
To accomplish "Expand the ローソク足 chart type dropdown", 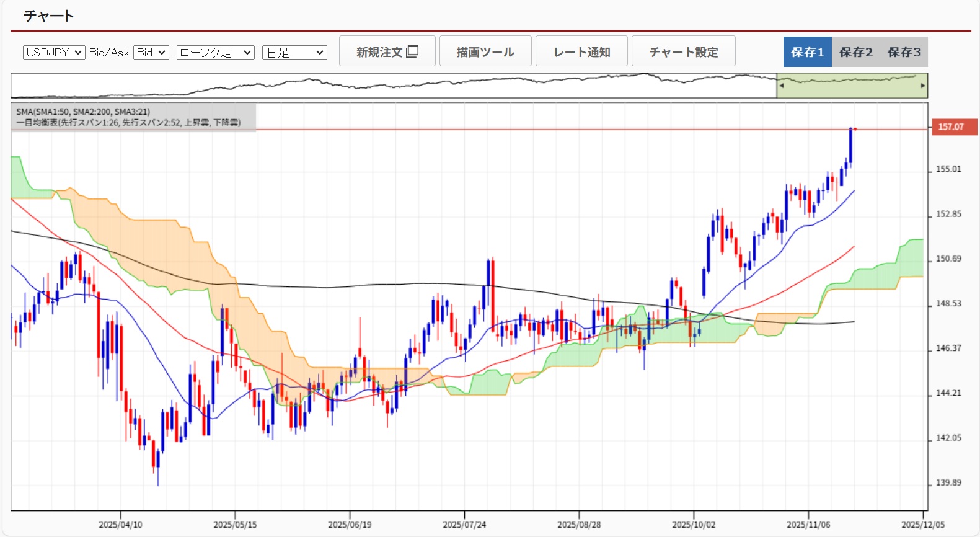I will [215, 53].
